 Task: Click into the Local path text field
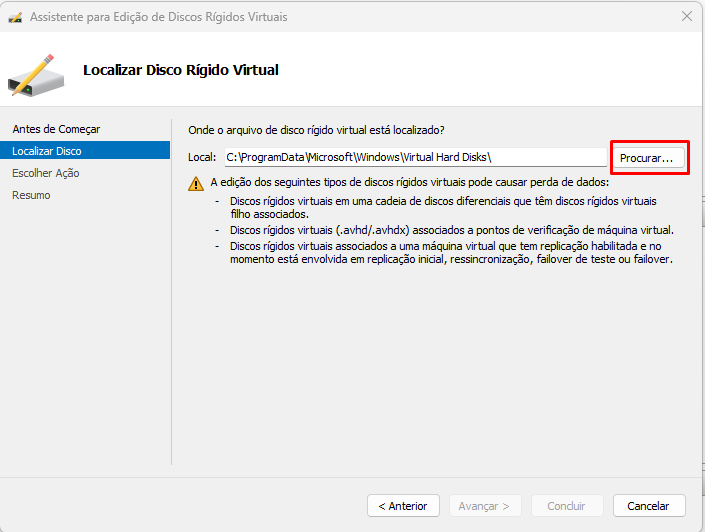(x=414, y=157)
